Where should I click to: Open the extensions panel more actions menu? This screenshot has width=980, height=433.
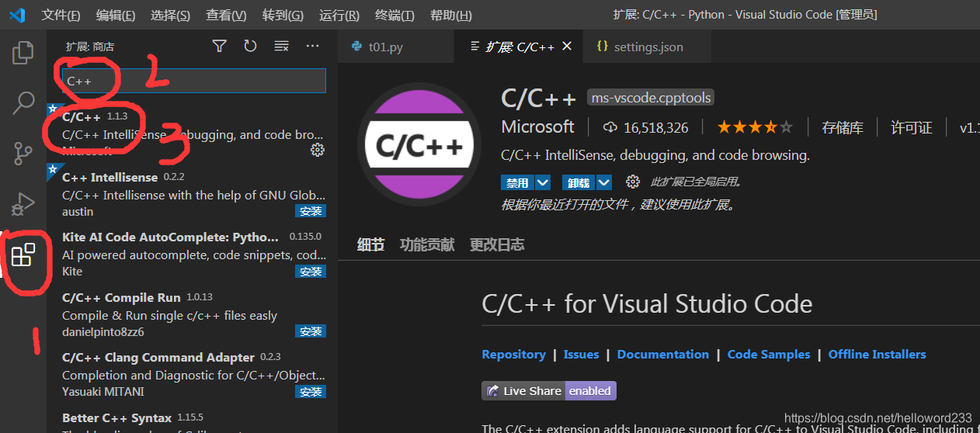(312, 47)
